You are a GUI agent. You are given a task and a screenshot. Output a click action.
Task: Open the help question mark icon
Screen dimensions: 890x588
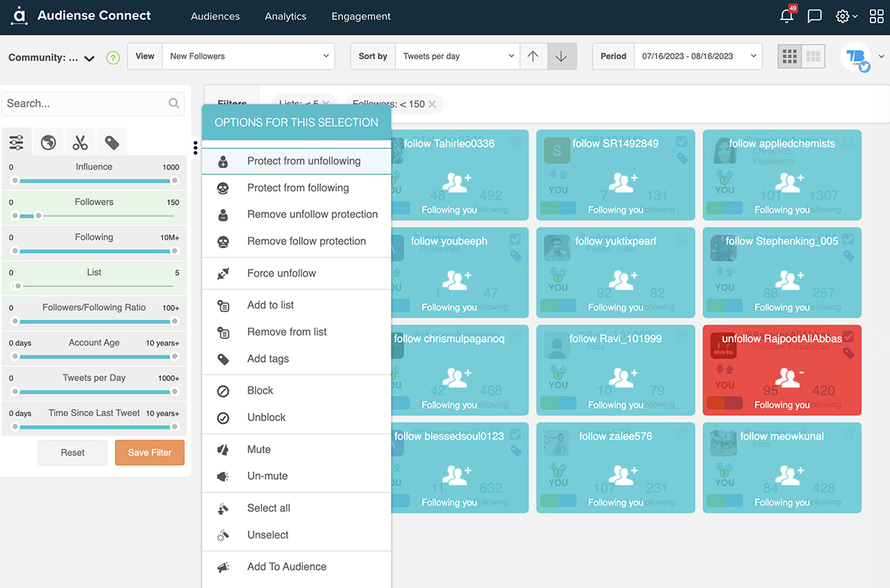[x=113, y=57]
